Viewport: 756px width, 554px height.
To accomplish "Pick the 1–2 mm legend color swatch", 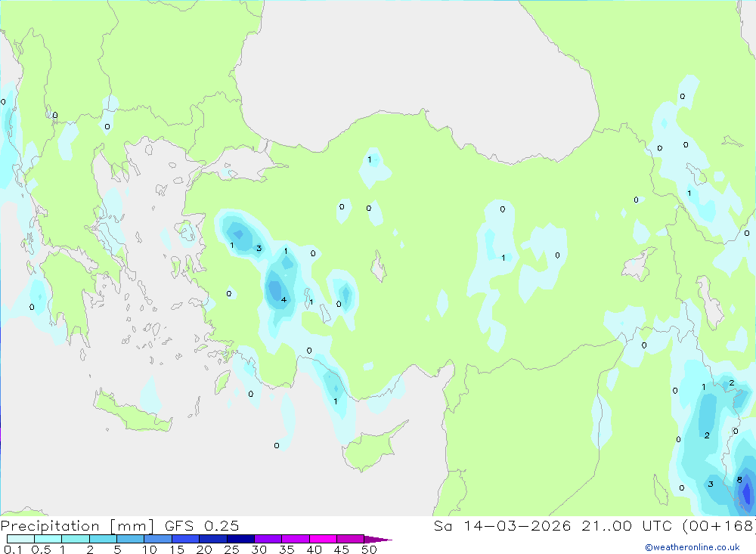I will click(76, 539).
